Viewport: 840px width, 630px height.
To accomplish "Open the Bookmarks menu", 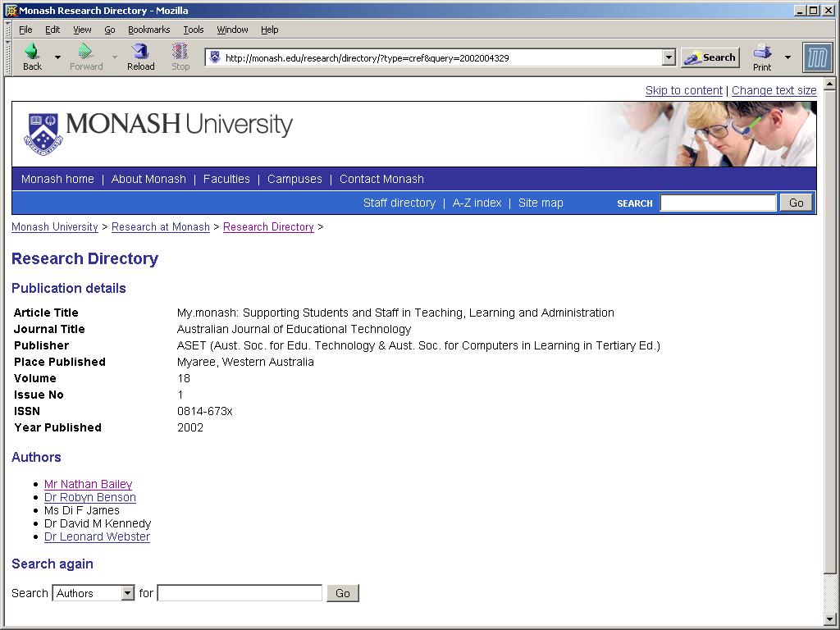I will [149, 30].
